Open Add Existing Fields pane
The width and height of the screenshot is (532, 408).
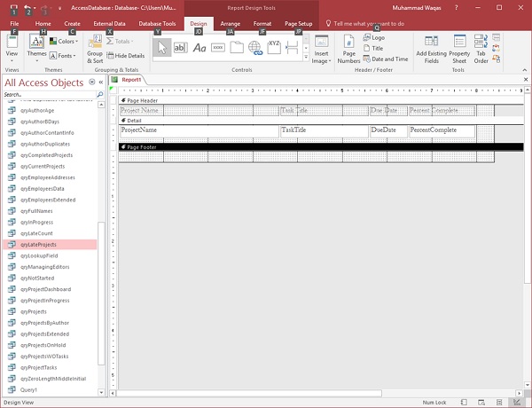pos(432,47)
